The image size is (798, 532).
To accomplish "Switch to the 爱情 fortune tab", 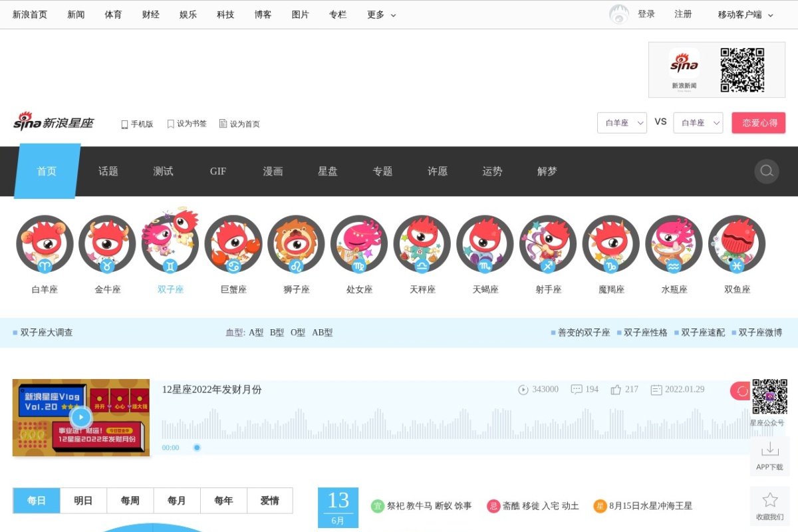I will (x=270, y=501).
